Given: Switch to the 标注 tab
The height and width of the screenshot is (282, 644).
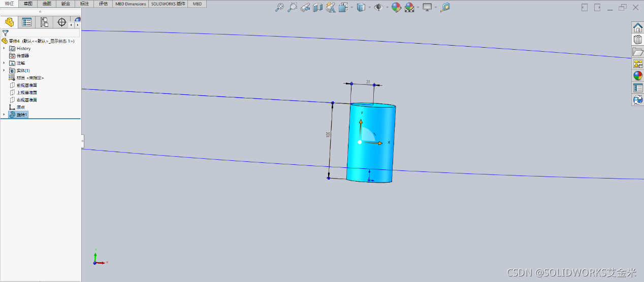Looking at the screenshot, I should click(84, 4).
